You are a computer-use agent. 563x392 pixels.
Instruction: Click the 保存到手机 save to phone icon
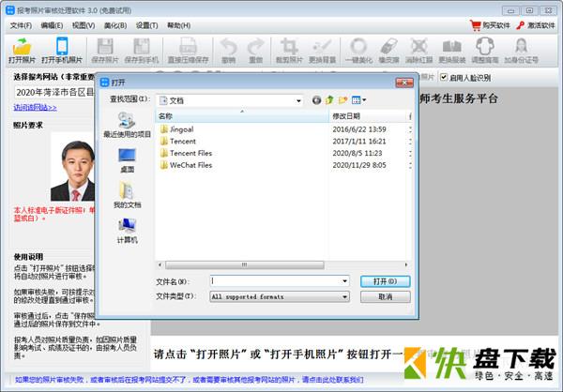[x=142, y=46]
